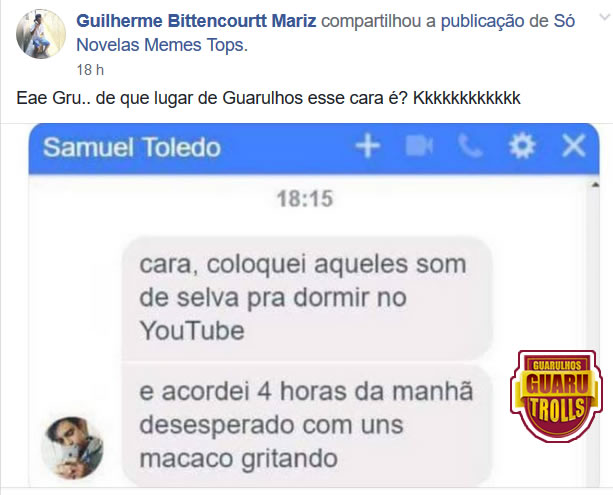Open the post options chevron menu
Screen dimensions: 613x495
pyautogui.click(x=605, y=18)
